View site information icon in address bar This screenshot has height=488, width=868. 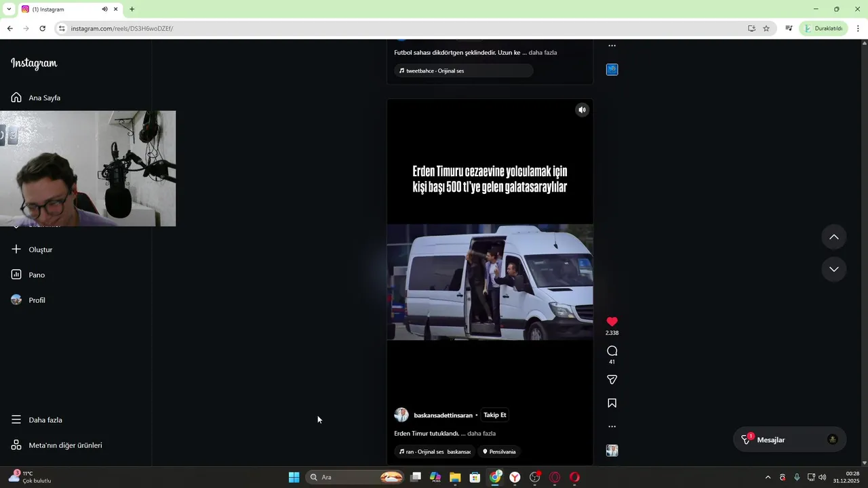[62, 28]
